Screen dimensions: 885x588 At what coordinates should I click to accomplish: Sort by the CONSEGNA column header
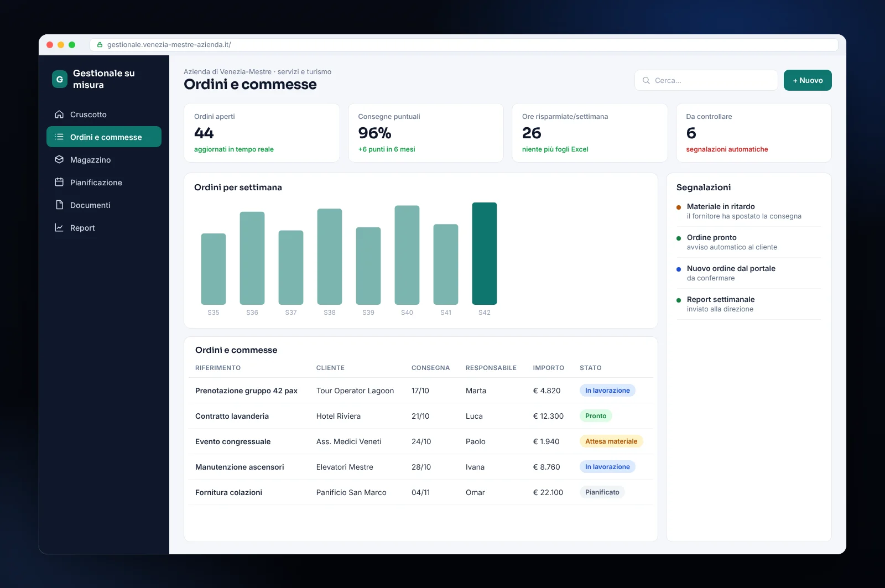431,368
